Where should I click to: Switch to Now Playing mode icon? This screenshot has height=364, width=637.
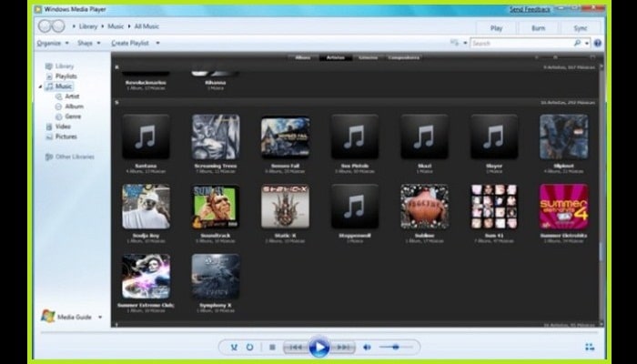590,347
